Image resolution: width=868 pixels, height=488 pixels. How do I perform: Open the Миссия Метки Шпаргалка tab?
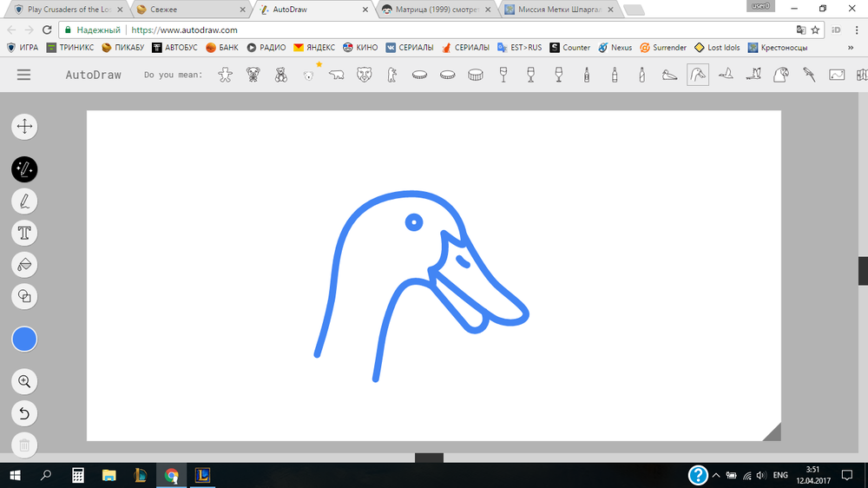click(560, 10)
